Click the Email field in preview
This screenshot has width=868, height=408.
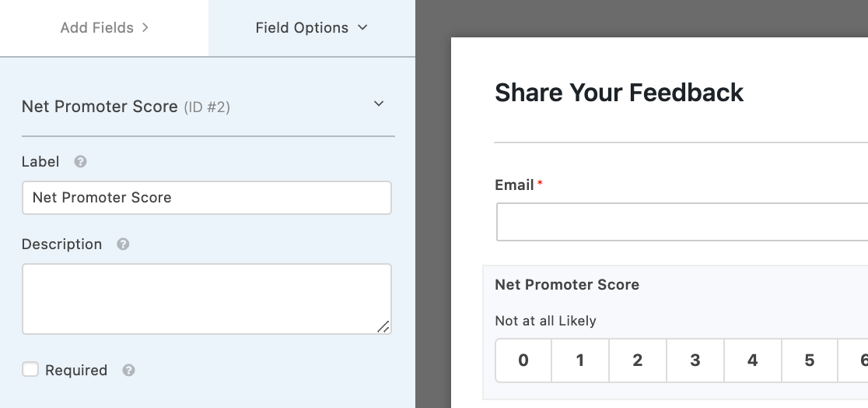coord(682,222)
